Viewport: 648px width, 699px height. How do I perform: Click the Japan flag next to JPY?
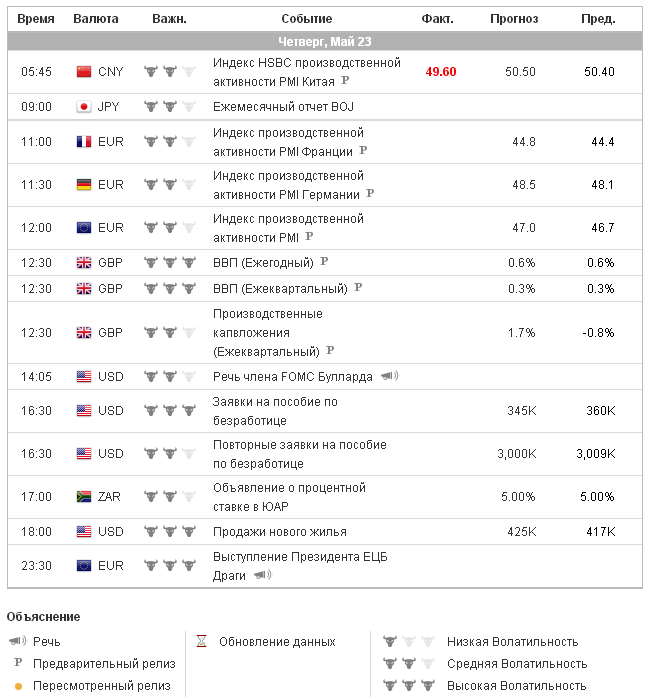(84, 107)
